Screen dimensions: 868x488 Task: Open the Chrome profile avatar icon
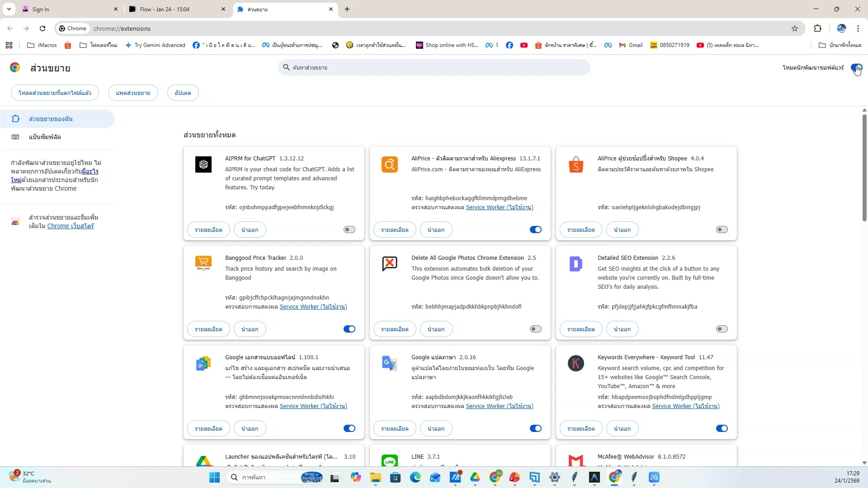pos(841,28)
